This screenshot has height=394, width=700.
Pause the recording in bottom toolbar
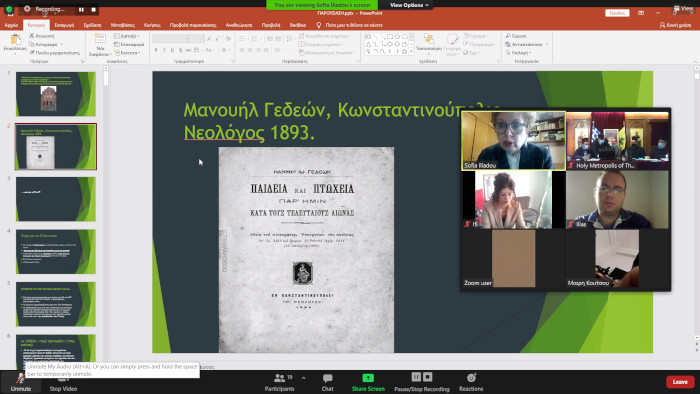pos(416,377)
